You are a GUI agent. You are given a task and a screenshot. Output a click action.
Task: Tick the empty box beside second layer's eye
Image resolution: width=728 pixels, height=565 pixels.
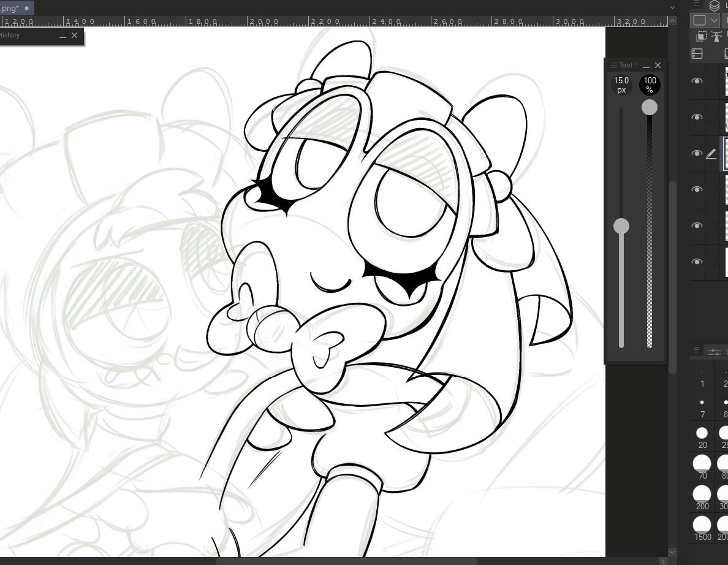pyautogui.click(x=712, y=118)
